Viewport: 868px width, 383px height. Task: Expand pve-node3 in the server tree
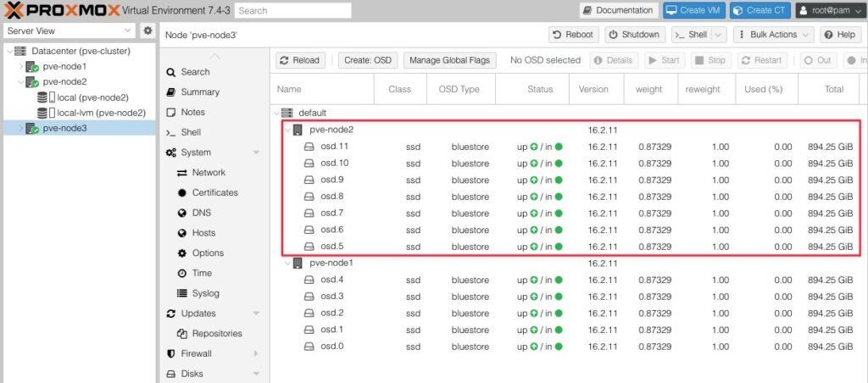click(21, 129)
